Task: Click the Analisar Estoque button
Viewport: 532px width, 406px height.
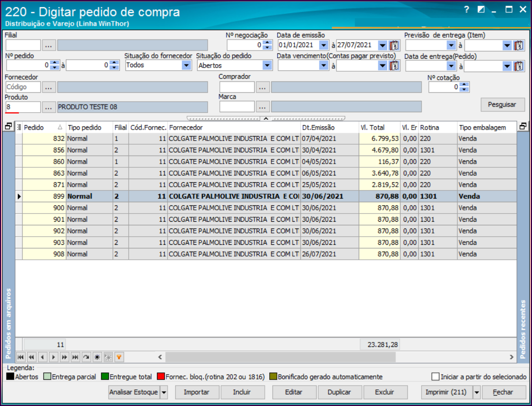Action: 134,392
